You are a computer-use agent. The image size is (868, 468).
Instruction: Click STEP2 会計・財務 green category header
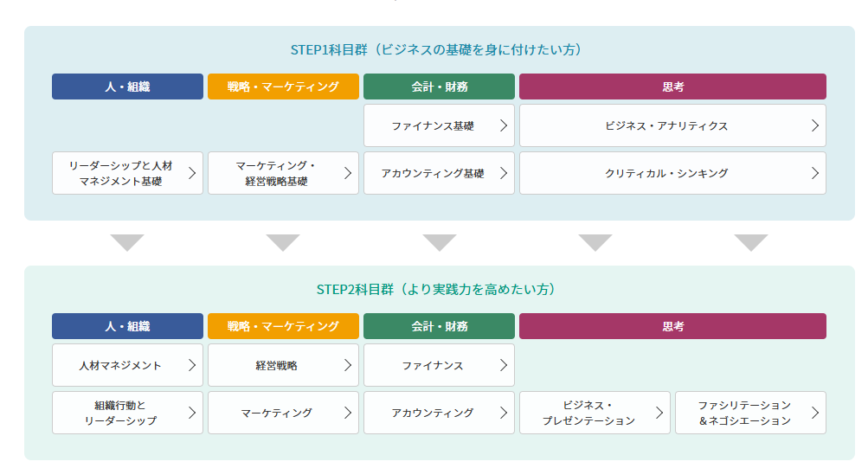[x=439, y=326]
